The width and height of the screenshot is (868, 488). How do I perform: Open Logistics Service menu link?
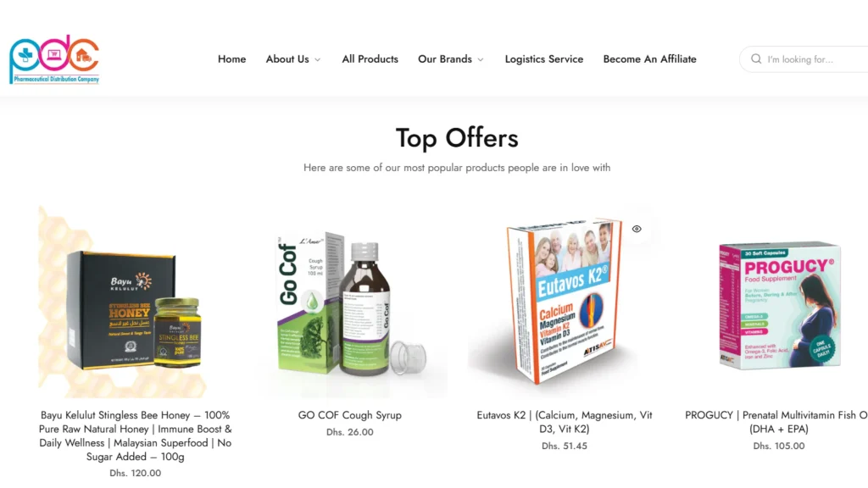(x=543, y=59)
